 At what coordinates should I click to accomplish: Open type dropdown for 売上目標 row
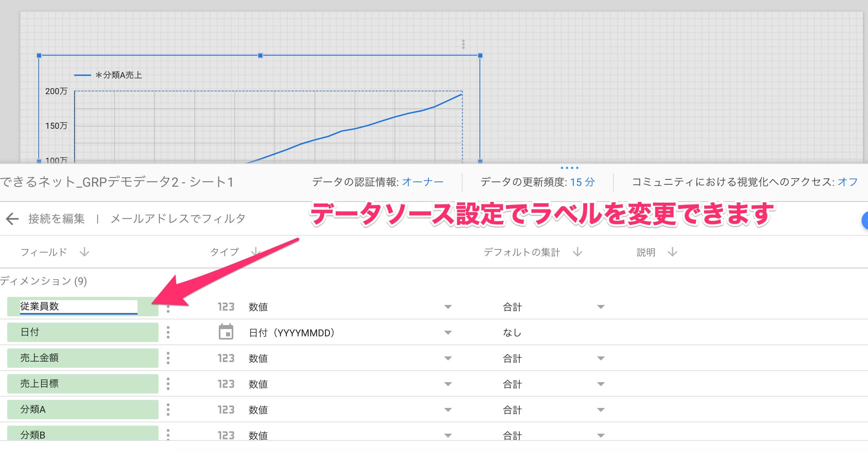point(448,384)
